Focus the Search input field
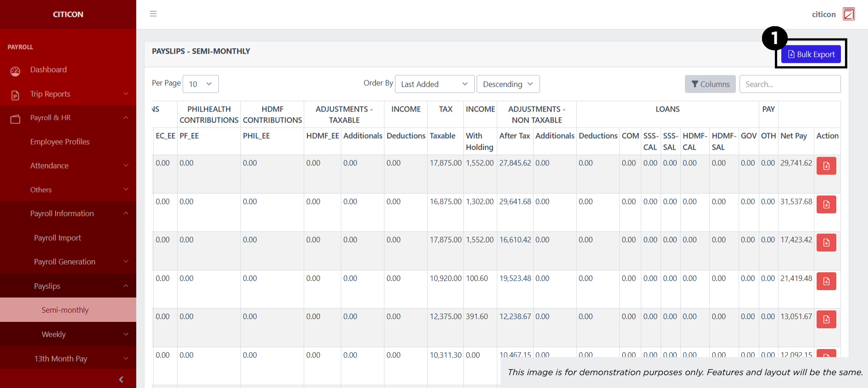Screen dimensions: 868x388 (790, 84)
